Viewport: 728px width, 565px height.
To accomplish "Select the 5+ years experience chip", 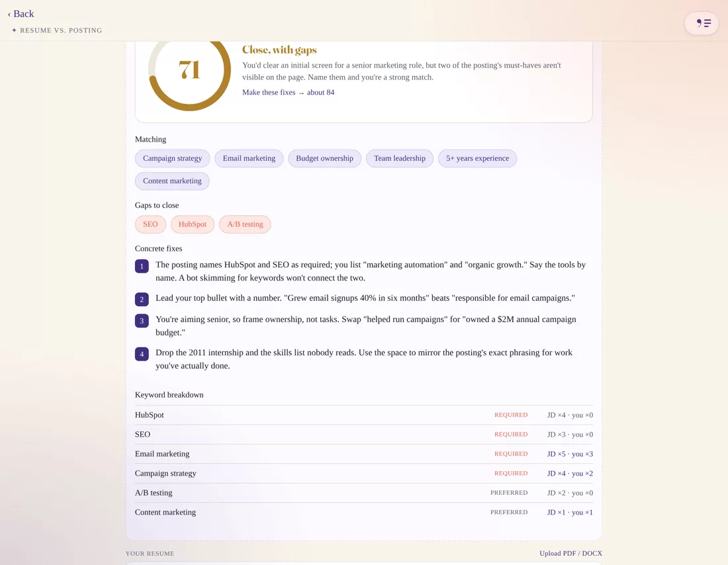I will pyautogui.click(x=477, y=158).
